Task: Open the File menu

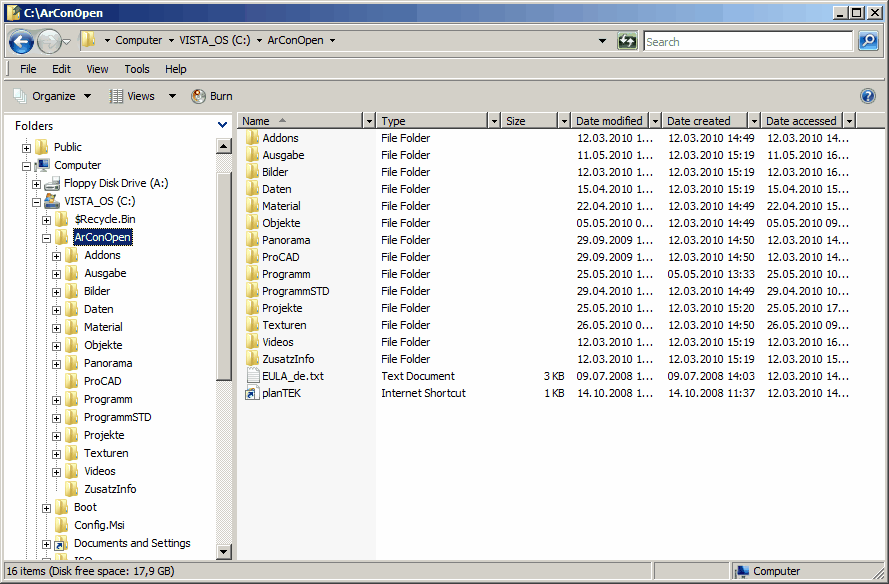Action: tap(28, 69)
